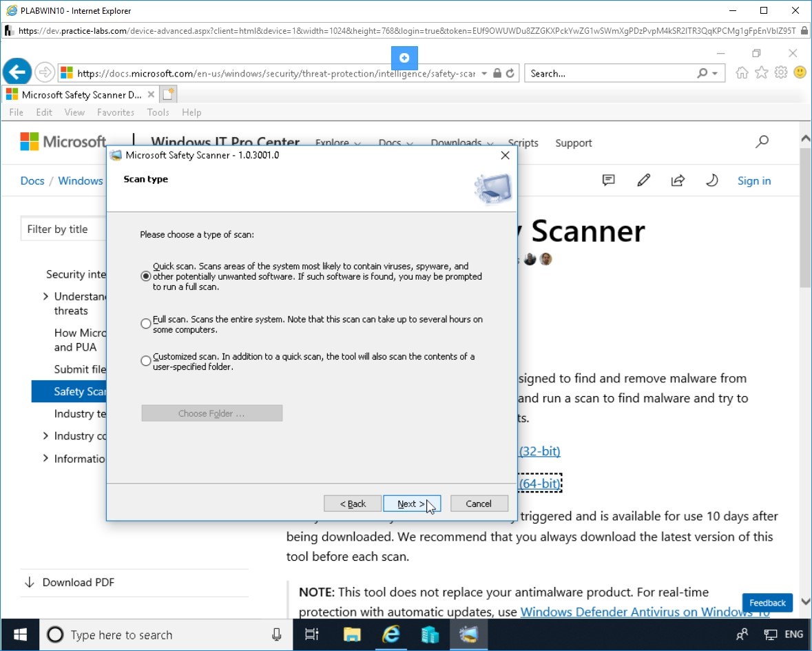Screen dimensions: 812x651
Task: Click the blue Feedback button
Action: click(x=767, y=603)
